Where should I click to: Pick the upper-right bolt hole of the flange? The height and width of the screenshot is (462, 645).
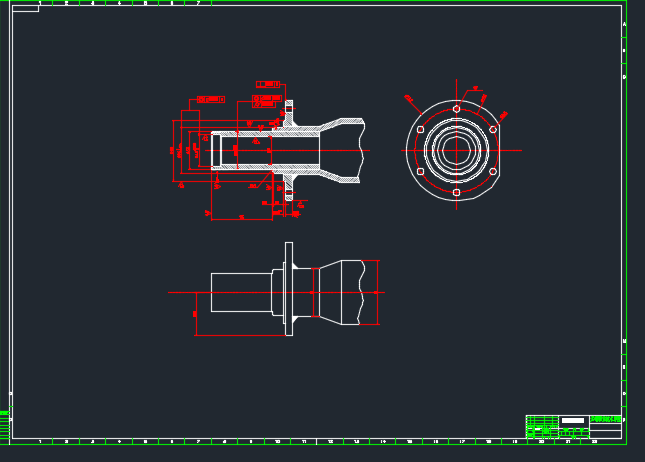click(x=493, y=130)
